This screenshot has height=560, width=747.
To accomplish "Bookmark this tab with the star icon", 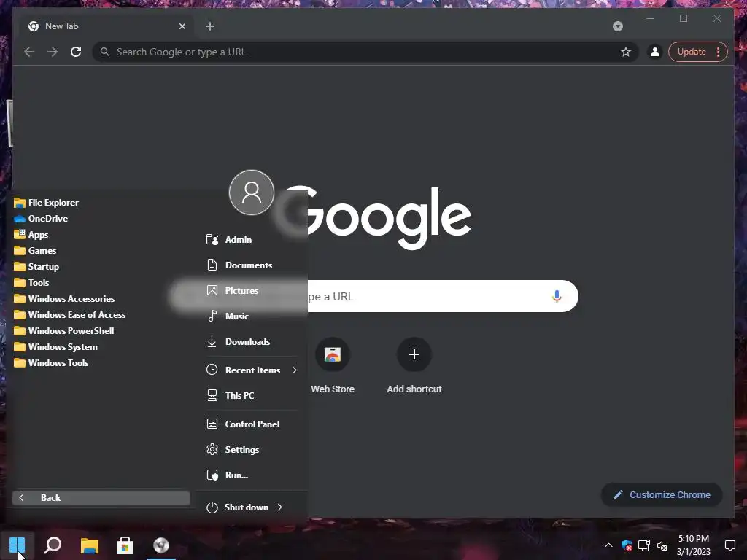I will click(x=625, y=52).
